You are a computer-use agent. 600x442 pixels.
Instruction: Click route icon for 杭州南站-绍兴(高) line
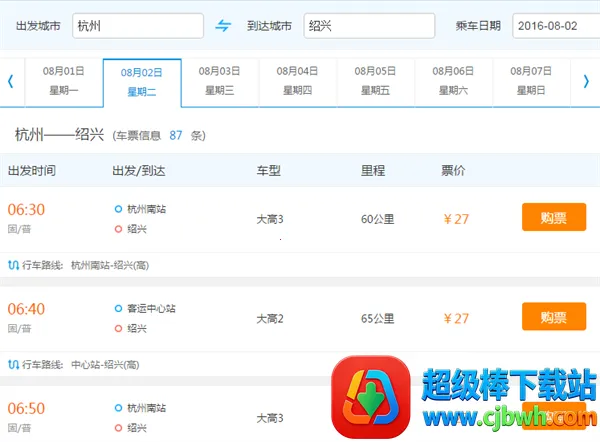click(x=13, y=265)
